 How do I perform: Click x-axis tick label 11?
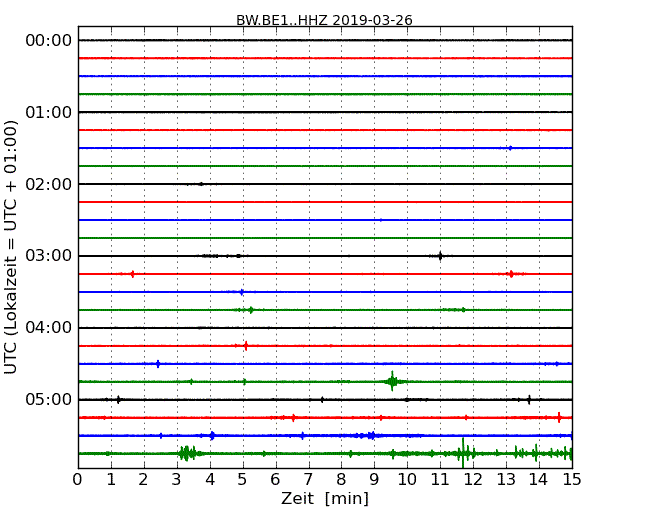[x=440, y=480]
